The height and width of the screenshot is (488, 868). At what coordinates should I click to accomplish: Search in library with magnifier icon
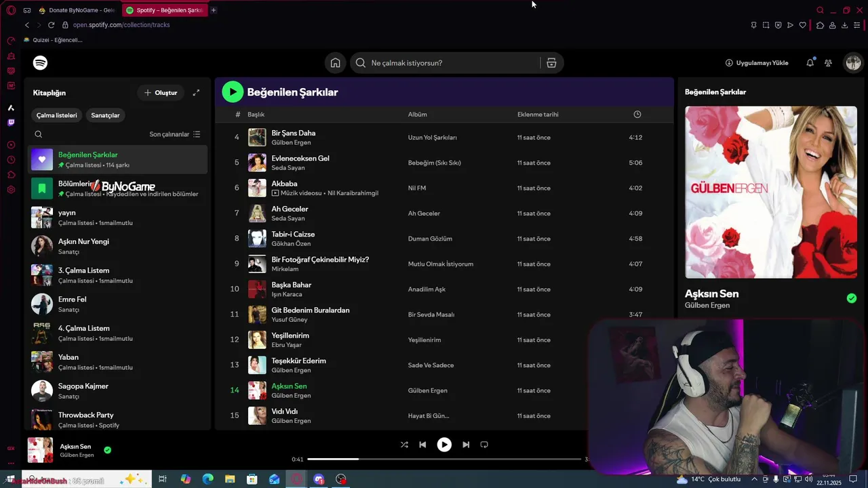point(39,134)
